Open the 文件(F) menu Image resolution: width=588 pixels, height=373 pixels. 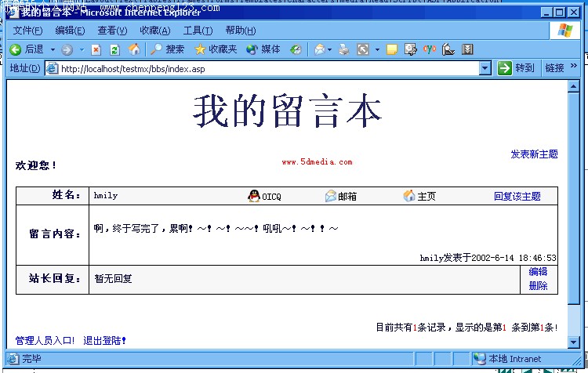point(28,31)
